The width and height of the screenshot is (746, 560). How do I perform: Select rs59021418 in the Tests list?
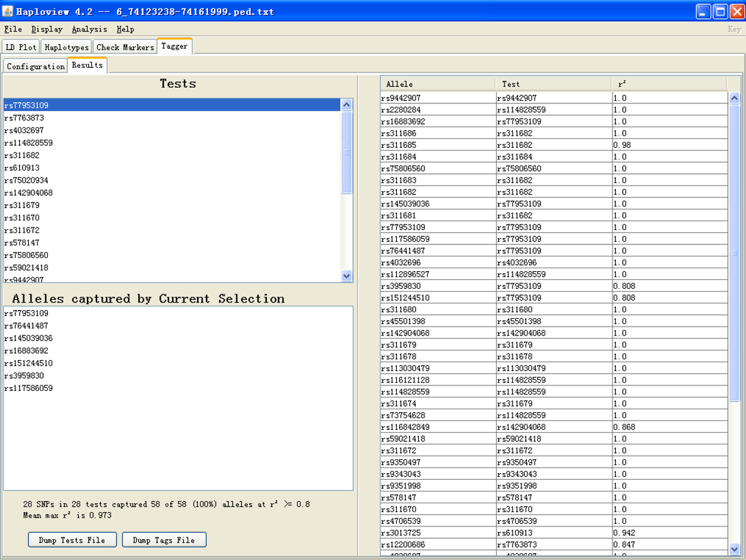tap(172, 268)
